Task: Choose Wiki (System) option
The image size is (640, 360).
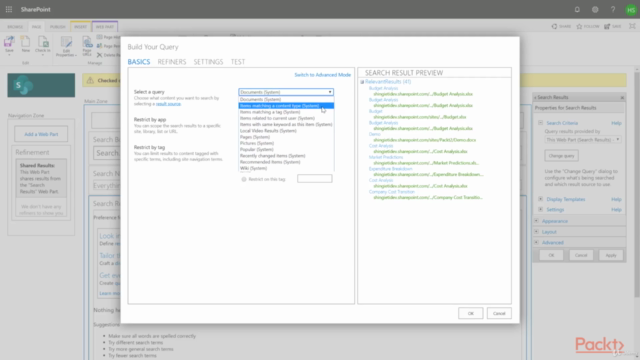Action: click(x=286, y=168)
